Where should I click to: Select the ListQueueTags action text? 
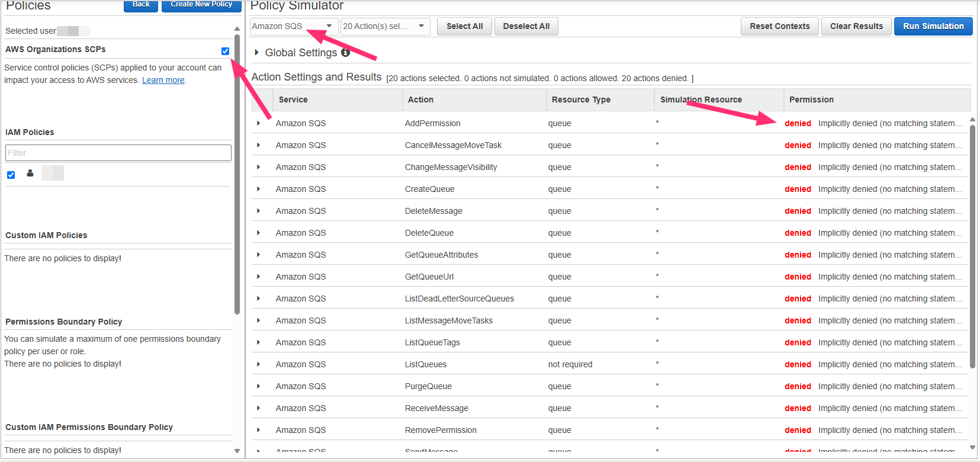(432, 342)
